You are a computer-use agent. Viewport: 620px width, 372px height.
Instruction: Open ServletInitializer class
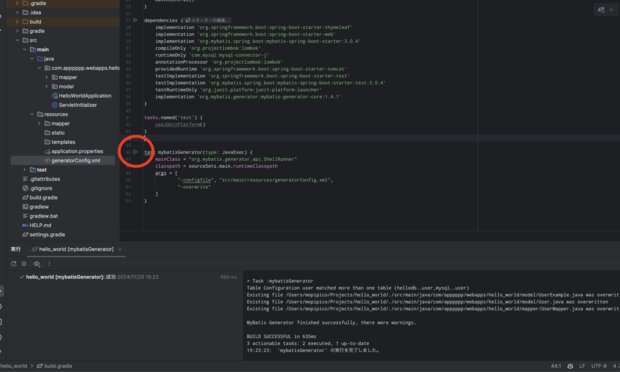click(74, 105)
